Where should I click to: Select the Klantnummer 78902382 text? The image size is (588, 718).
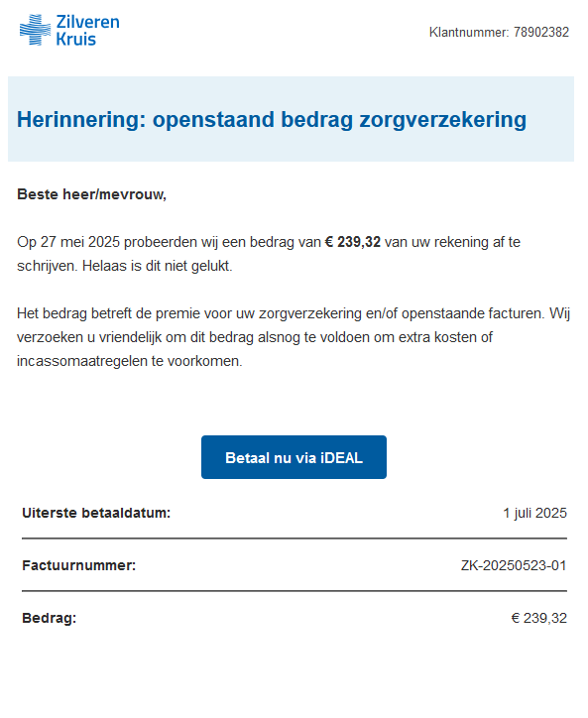pos(499,32)
